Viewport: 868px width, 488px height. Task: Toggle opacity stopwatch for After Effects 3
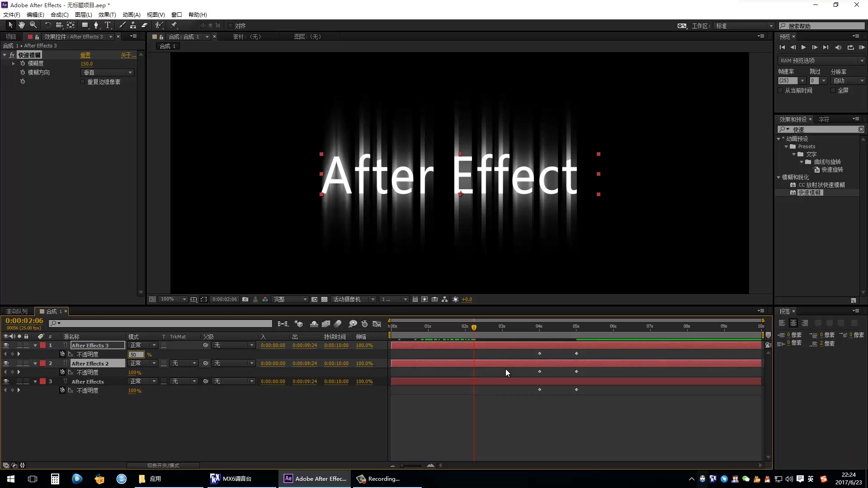coord(62,354)
